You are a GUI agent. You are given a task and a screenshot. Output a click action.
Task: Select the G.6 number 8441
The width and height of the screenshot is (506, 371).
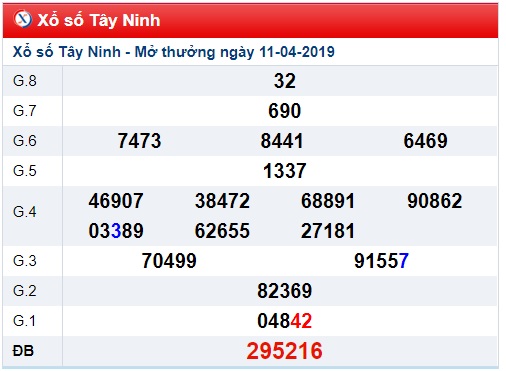(282, 141)
